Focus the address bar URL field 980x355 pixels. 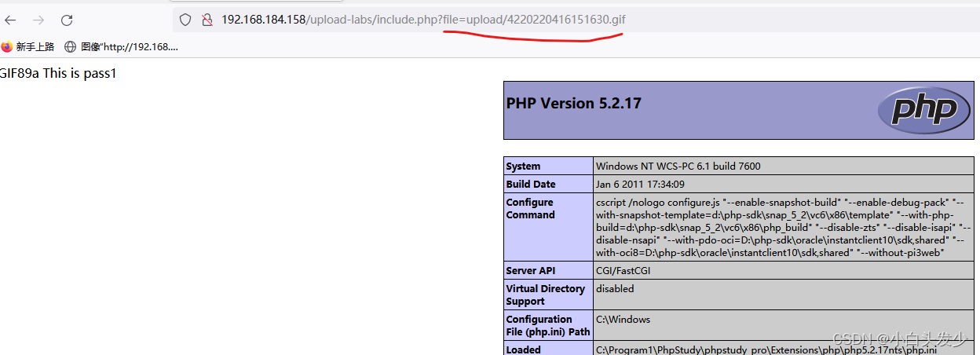click(576, 20)
